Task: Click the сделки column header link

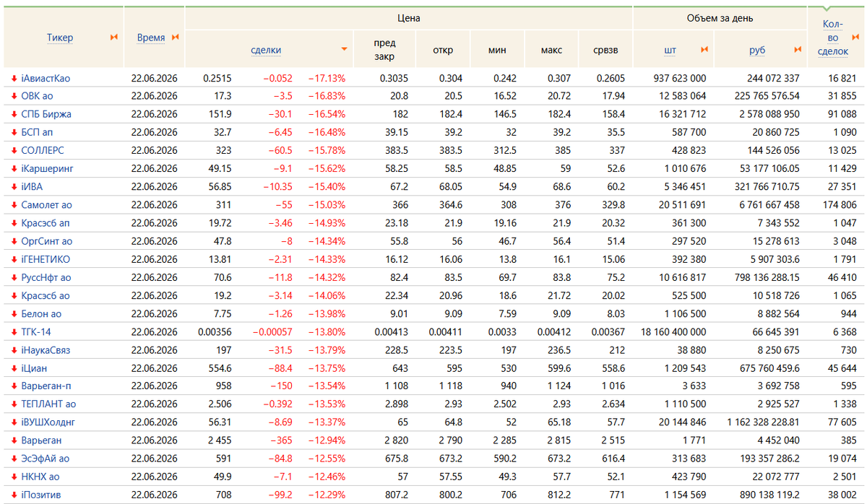Action: coord(266,50)
